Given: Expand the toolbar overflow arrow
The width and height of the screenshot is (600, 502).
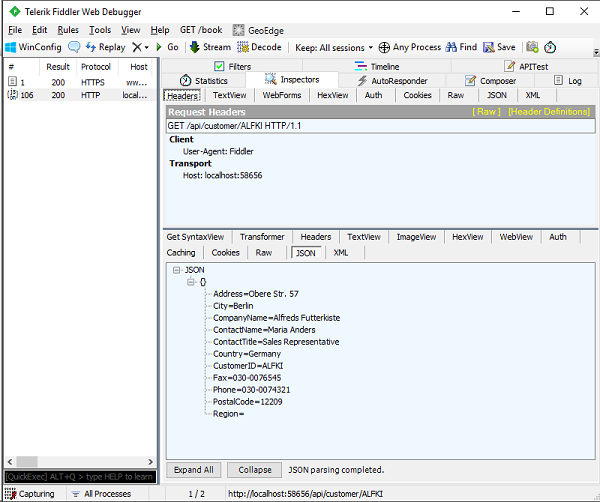Looking at the screenshot, I should click(x=596, y=52).
